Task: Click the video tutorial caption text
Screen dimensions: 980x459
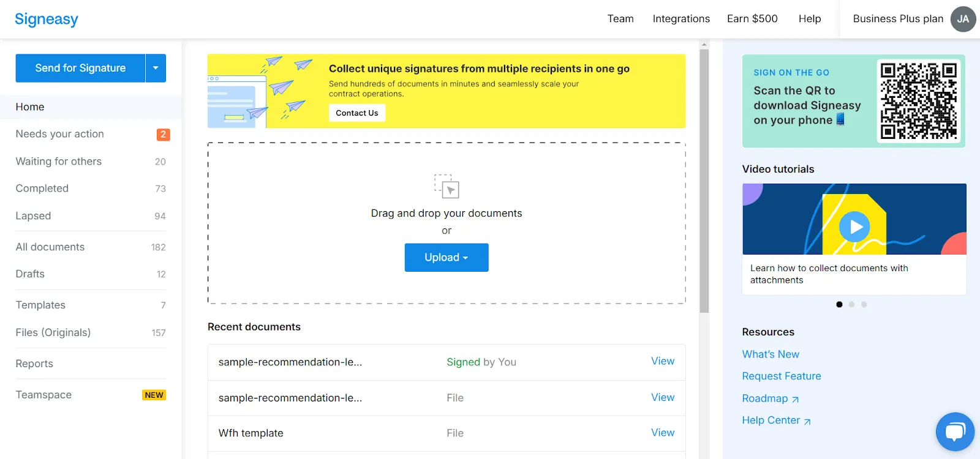Action: [x=829, y=274]
